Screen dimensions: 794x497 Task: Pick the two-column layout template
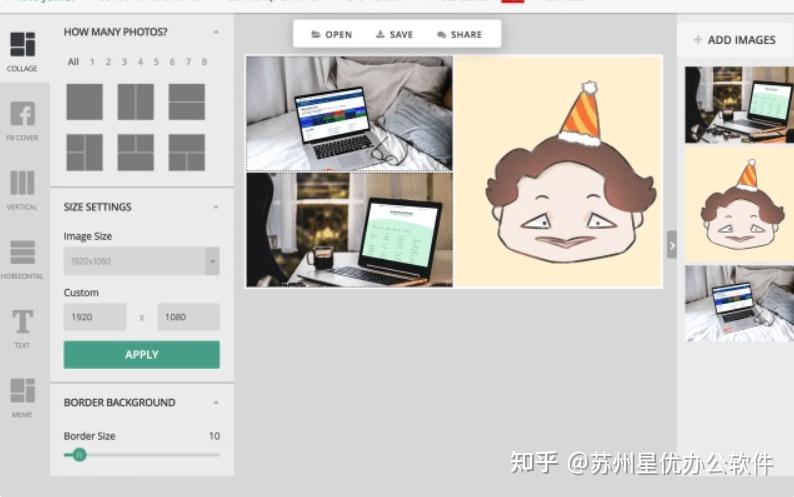click(x=136, y=102)
